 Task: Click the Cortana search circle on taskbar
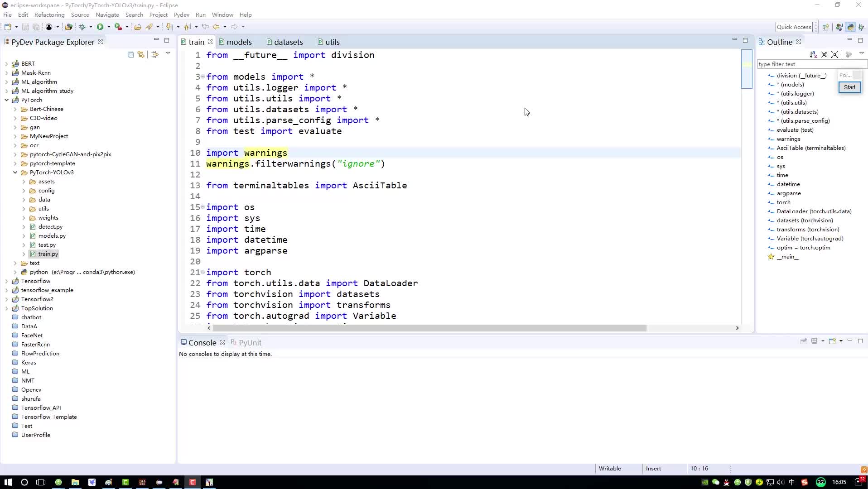coord(24,482)
